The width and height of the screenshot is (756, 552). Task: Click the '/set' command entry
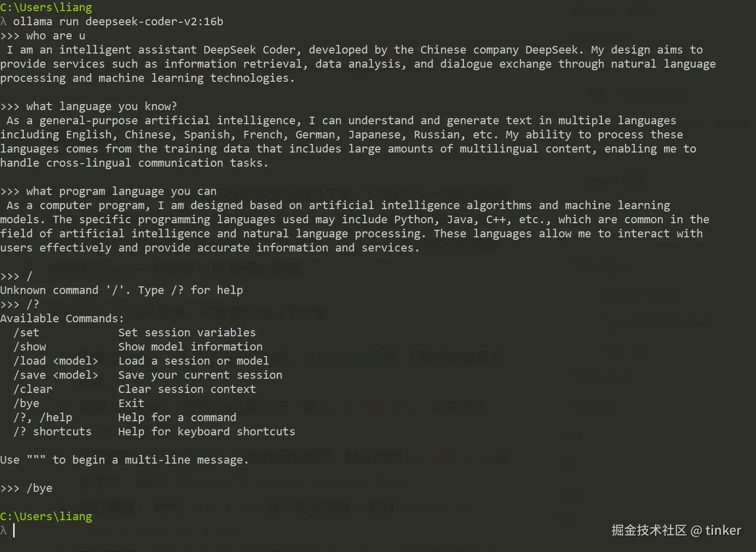click(26, 333)
